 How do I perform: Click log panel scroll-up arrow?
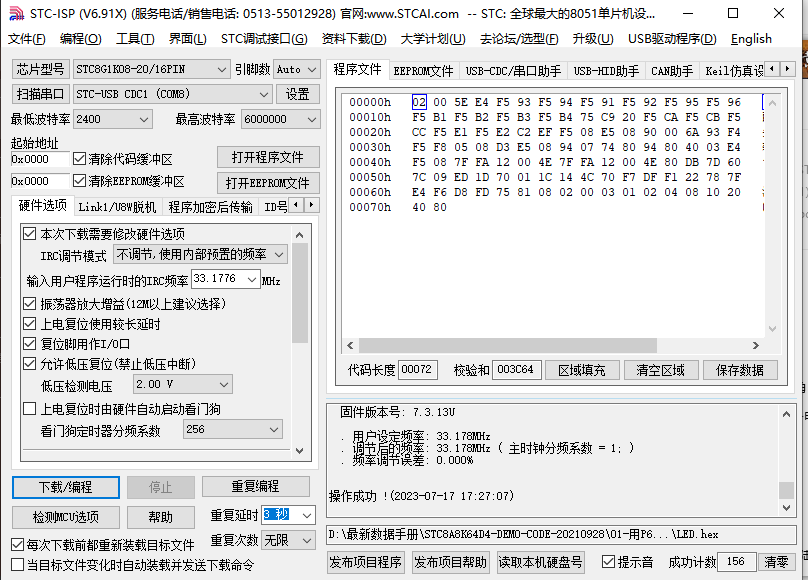786,414
